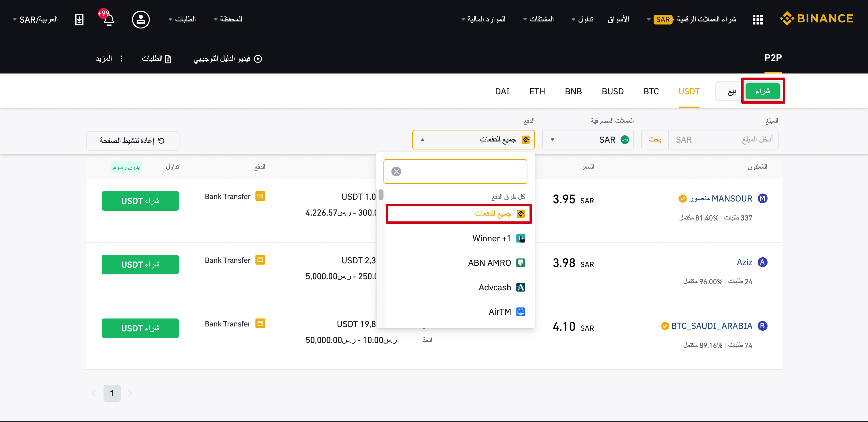Screen dimensions: 868x422
Task: Expand شراء العملات الرقمية menu
Action: click(x=691, y=19)
